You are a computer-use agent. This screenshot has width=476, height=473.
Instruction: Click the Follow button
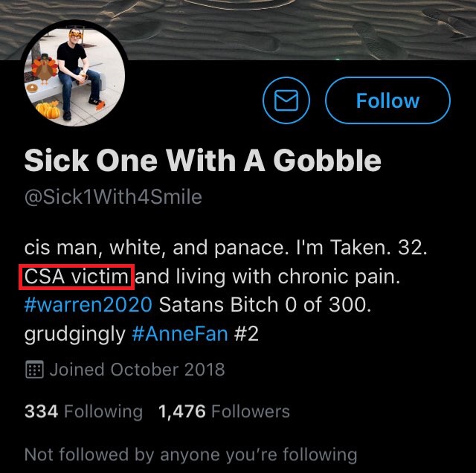[387, 101]
